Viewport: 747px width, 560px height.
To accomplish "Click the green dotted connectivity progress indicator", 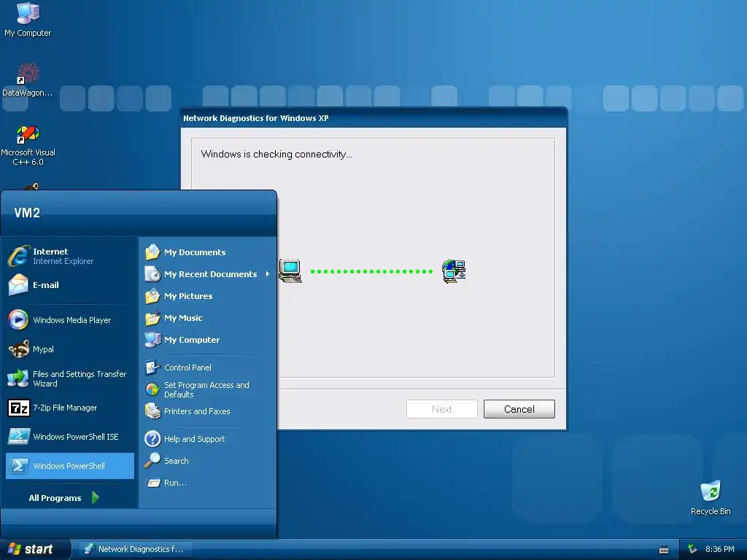I will 371,271.
